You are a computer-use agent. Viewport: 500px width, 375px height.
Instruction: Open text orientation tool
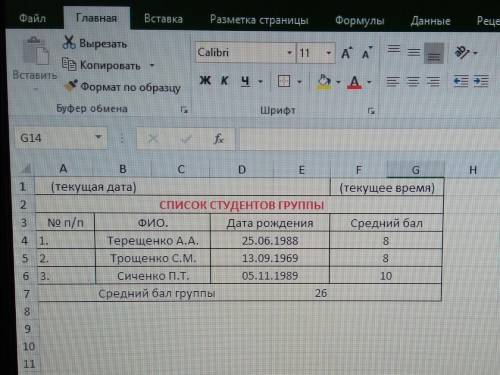pos(462,52)
